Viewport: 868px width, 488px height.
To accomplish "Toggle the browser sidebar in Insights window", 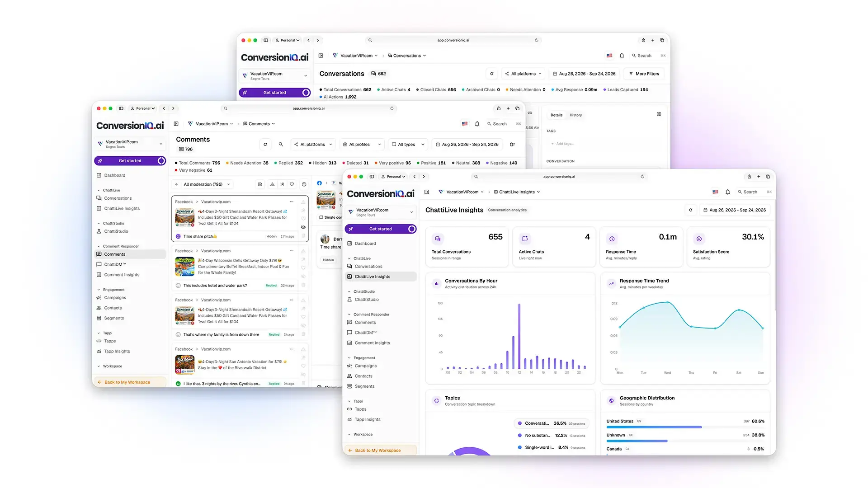I will click(x=372, y=177).
